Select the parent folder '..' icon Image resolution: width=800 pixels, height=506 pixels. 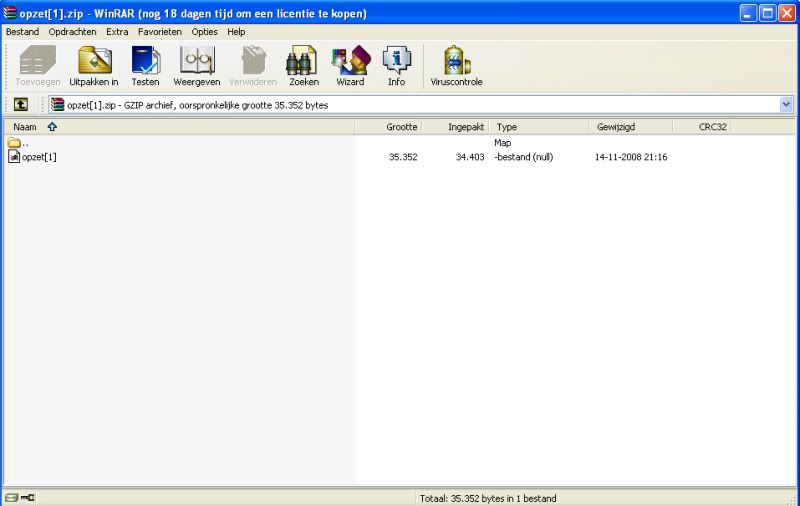pos(14,143)
